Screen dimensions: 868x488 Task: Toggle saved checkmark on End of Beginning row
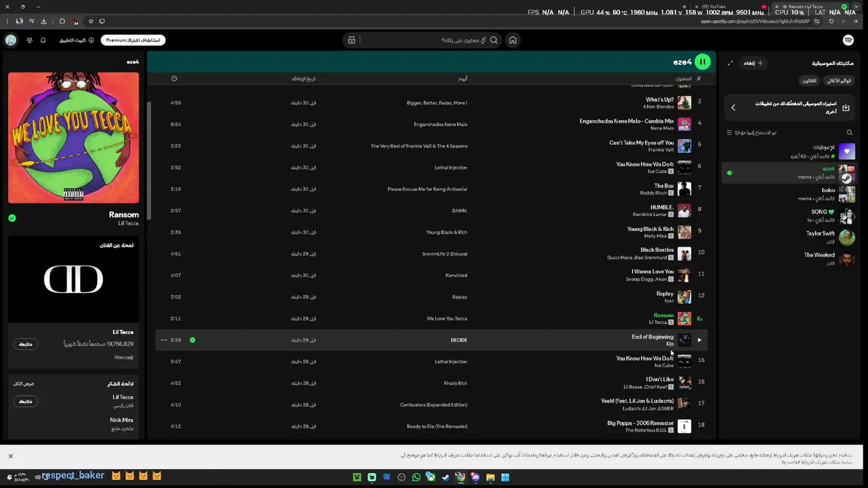193,340
